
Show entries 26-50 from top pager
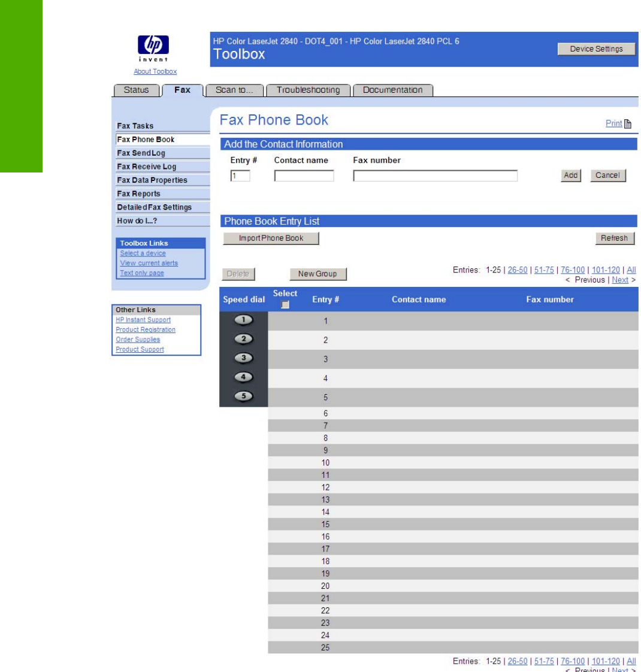click(518, 270)
